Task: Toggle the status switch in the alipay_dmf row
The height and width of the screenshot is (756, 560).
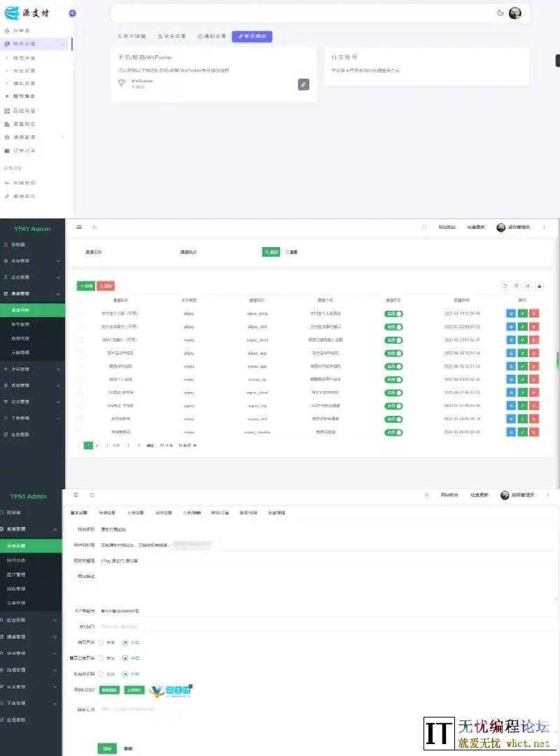Action: [x=394, y=327]
